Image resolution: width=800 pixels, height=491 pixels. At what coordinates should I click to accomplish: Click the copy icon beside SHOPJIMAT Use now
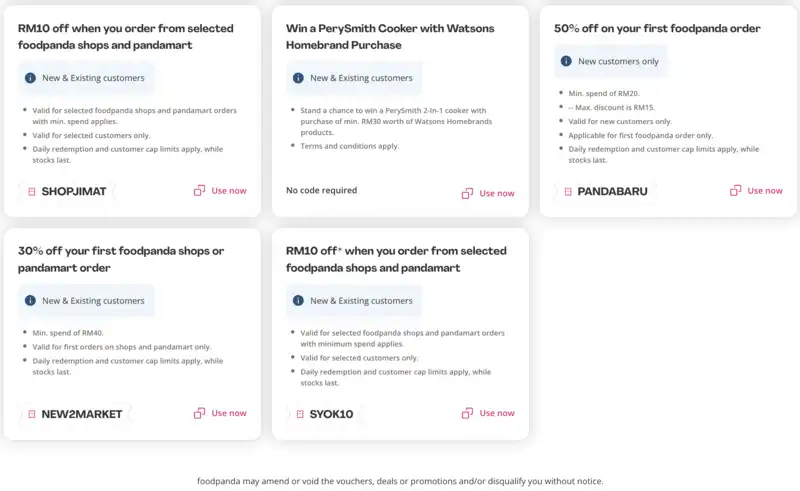click(200, 191)
